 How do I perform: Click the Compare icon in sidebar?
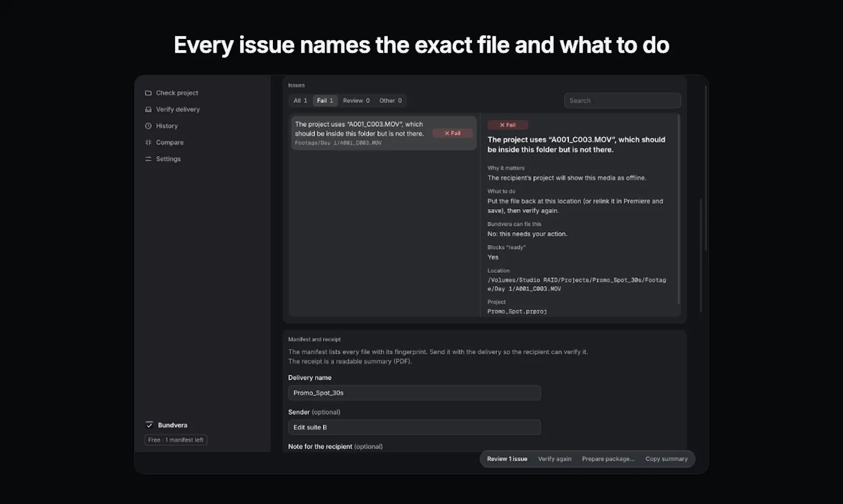148,142
